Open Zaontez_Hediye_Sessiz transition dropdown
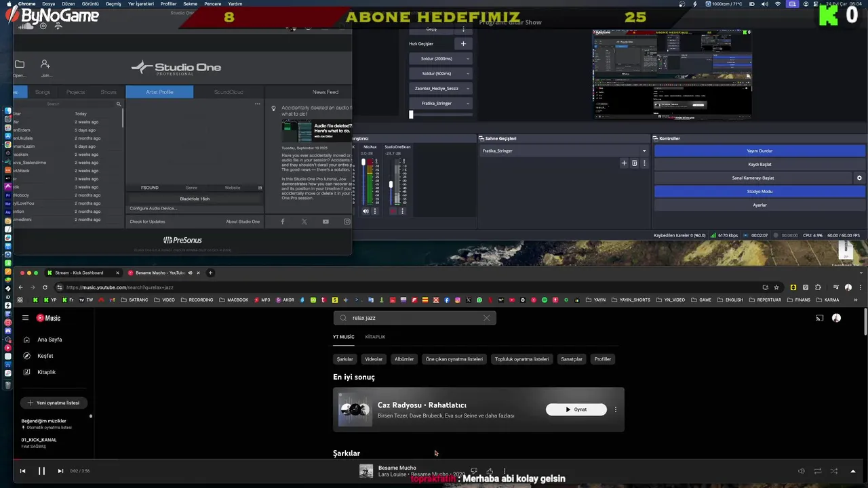 click(440, 88)
